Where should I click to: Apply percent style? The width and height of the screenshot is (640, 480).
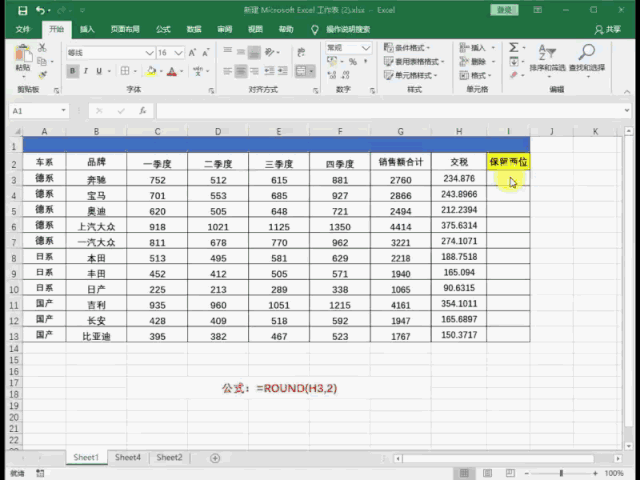353,62
